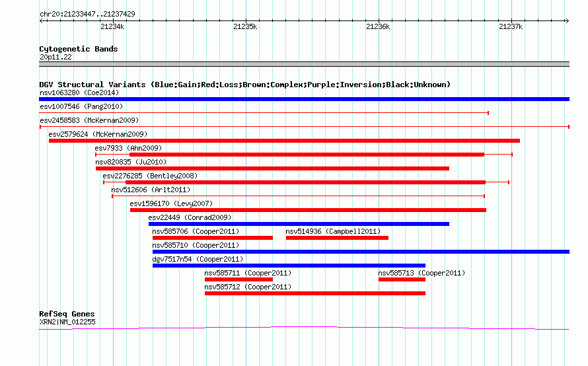The height and width of the screenshot is (366, 588).
Task: Open the dgv7517n54 (Cooper2011) variant label
Action: click(x=198, y=259)
